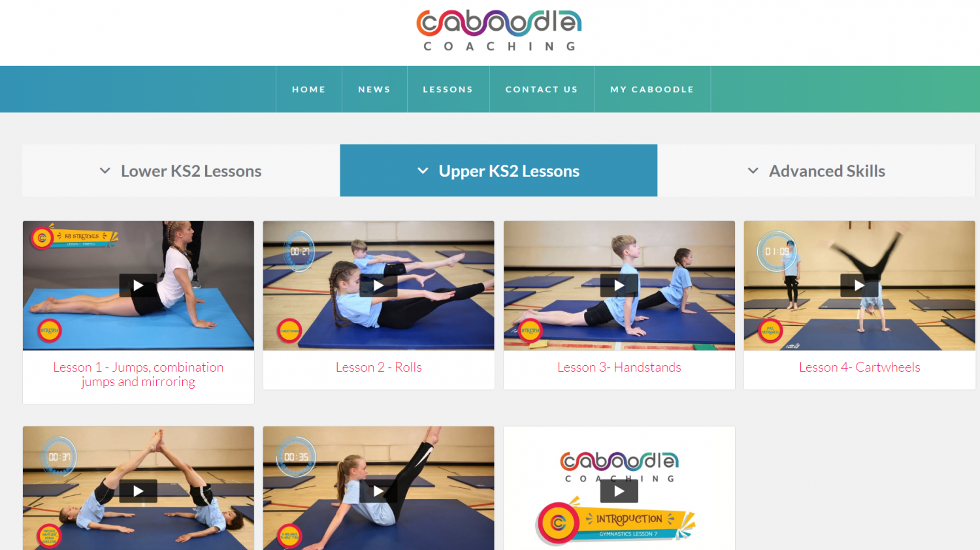The width and height of the screenshot is (980, 550).
Task: Collapse the Upper KS2 Lessons chevron
Action: point(423,171)
